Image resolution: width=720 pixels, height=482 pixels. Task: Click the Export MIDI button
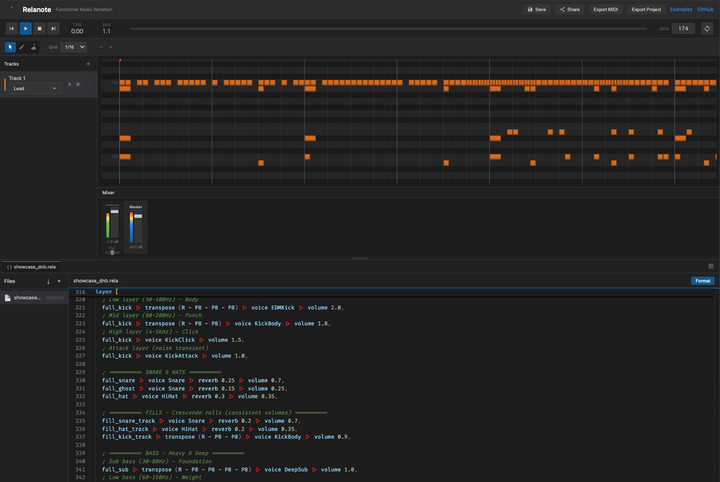(605, 9)
